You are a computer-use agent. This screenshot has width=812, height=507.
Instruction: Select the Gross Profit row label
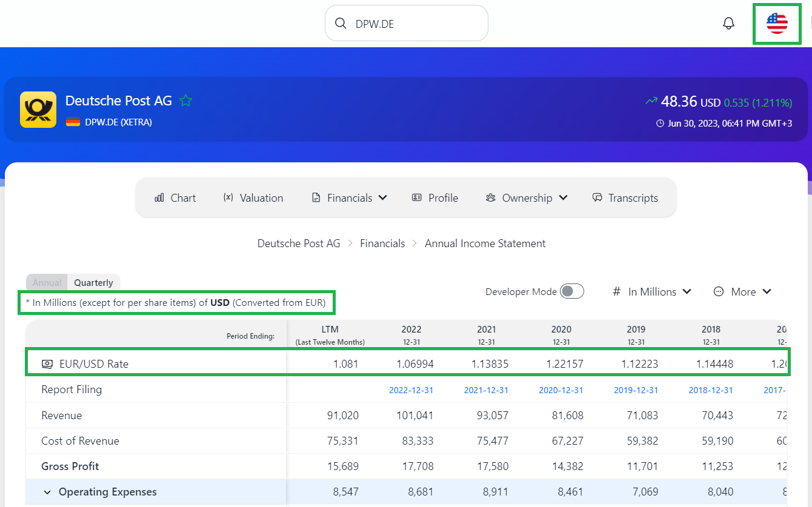[x=70, y=466]
